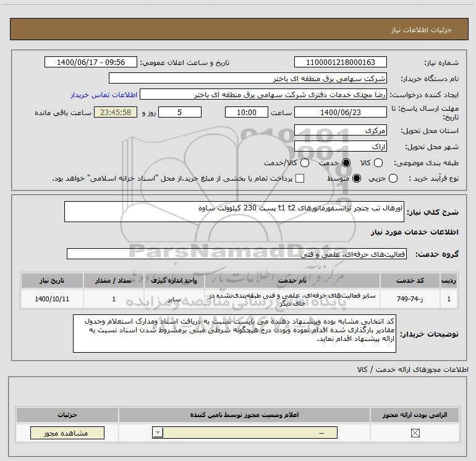Toggle the اسناد خزانه اسلامی payment checkbox

click(x=300, y=178)
